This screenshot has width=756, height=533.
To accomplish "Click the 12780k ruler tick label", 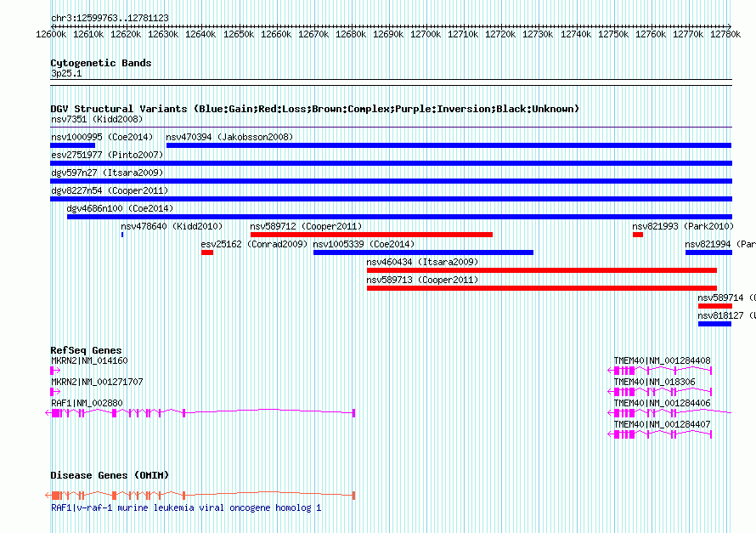I will point(725,34).
